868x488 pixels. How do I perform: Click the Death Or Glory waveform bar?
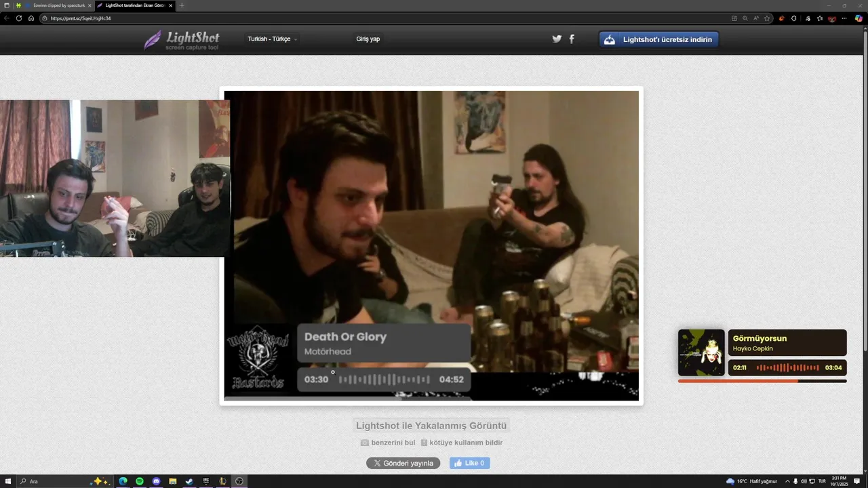tap(384, 380)
